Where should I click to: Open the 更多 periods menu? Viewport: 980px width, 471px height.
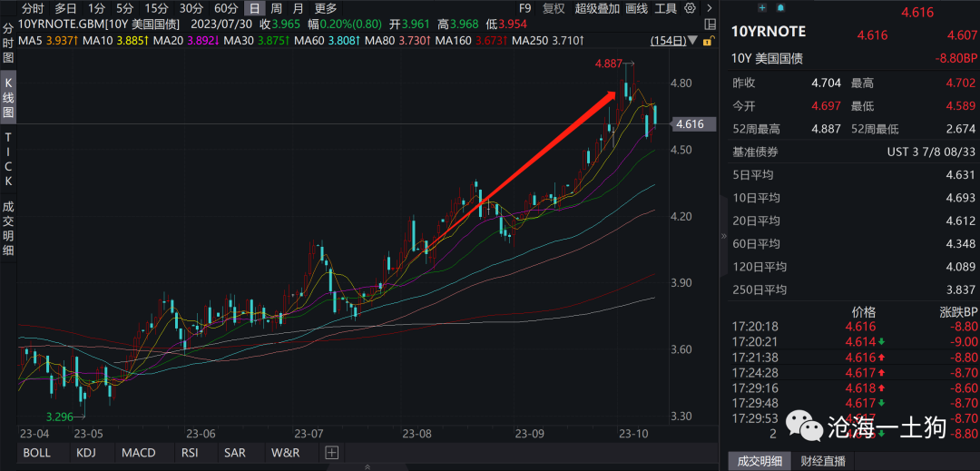pos(326,8)
